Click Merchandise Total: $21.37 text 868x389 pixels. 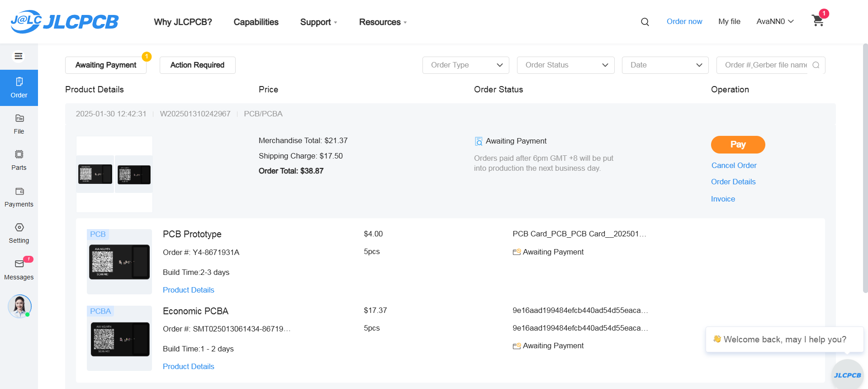303,140
